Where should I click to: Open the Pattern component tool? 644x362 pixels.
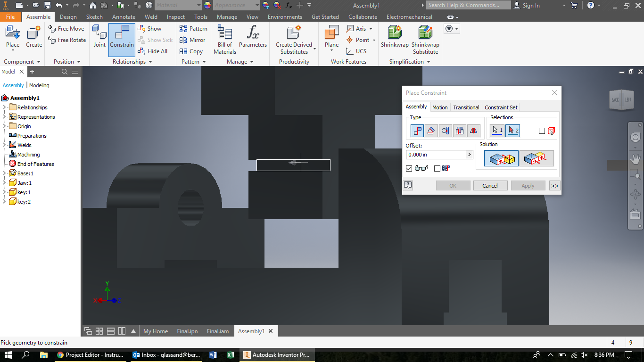193,29
